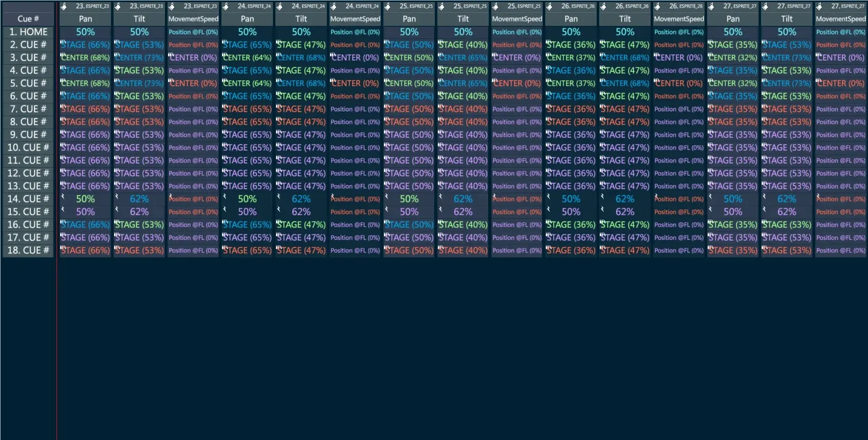
Task: Click cue 17 STAGE (47%) ESPRITE_24 Tilt cell
Action: (301, 237)
